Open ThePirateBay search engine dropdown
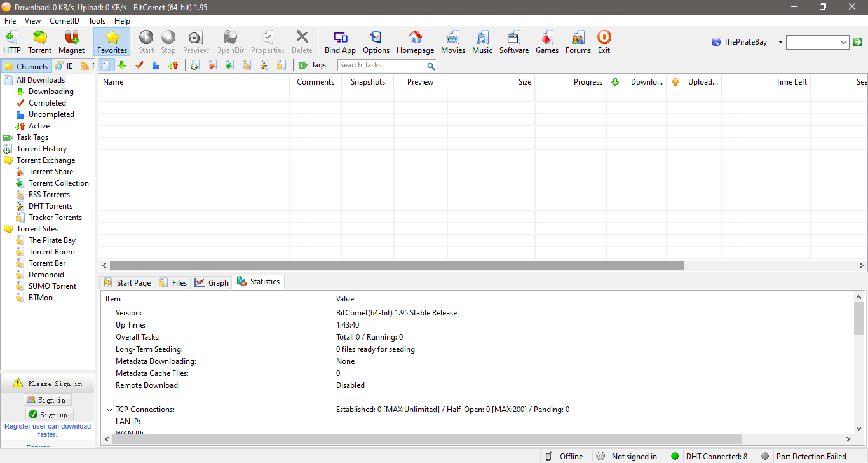This screenshot has width=868, height=463. [x=780, y=42]
